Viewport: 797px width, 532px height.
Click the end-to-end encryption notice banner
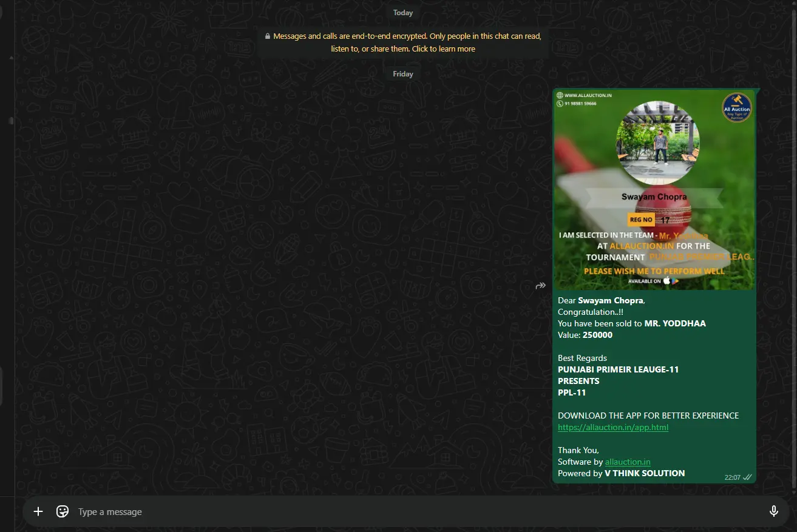click(403, 42)
